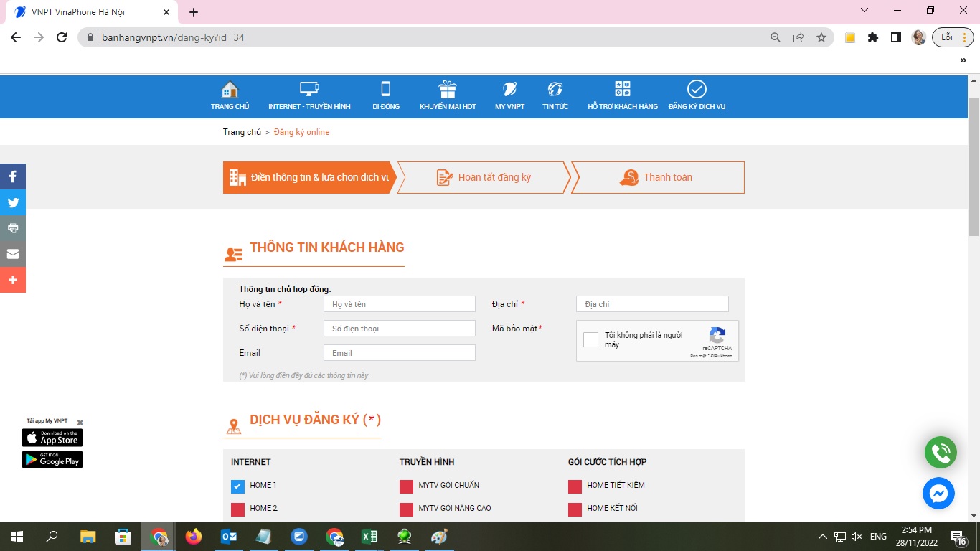Click Lỗi error update button

[x=953, y=37]
